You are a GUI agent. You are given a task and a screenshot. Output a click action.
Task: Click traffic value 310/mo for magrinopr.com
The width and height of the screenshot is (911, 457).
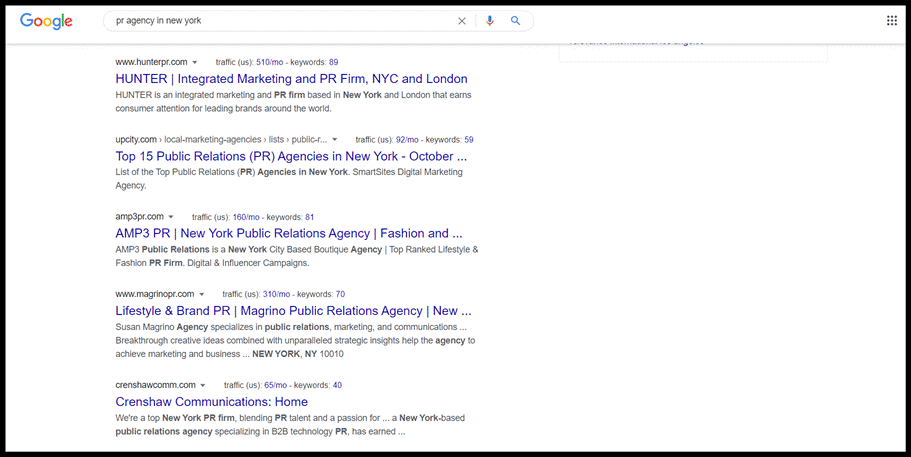(x=276, y=295)
